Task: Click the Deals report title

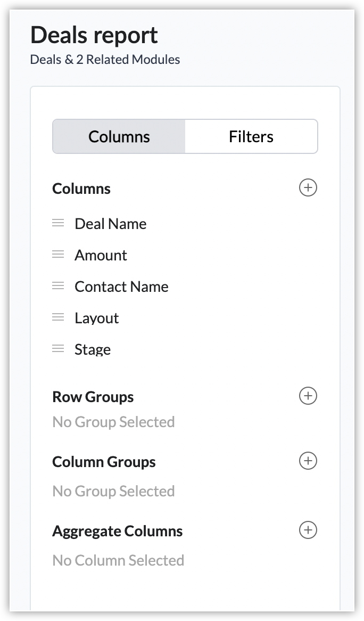Action: pyautogui.click(x=94, y=35)
